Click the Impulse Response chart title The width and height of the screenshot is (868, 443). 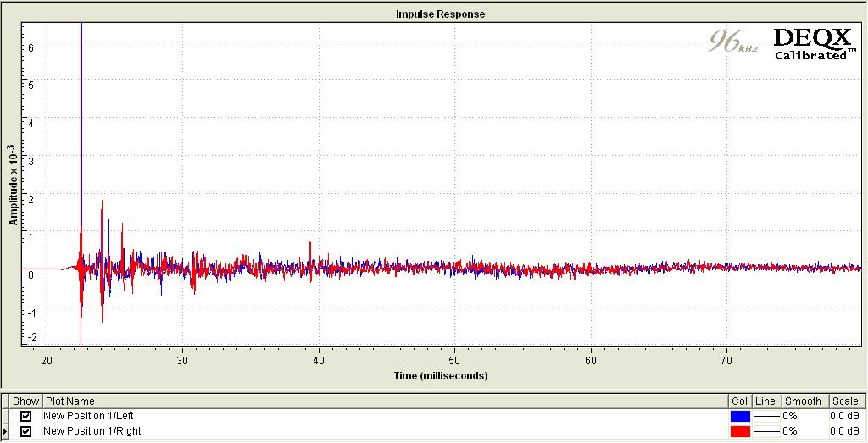(440, 14)
